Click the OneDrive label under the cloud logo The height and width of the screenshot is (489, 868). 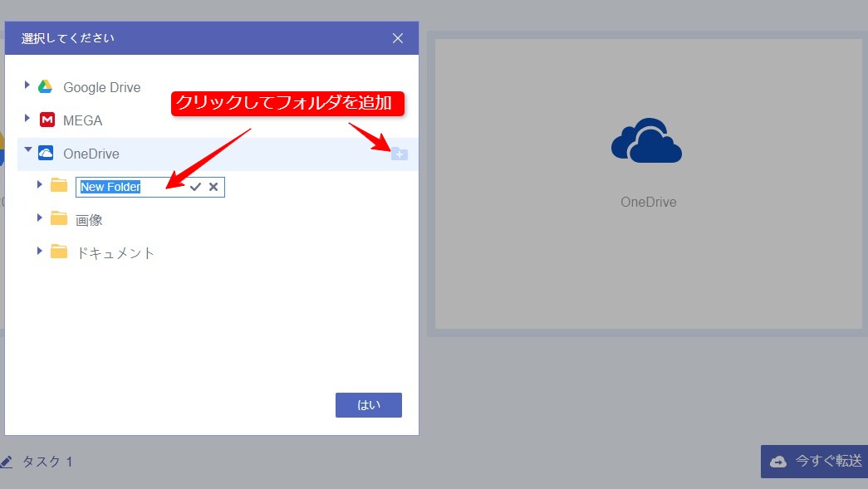click(x=648, y=202)
